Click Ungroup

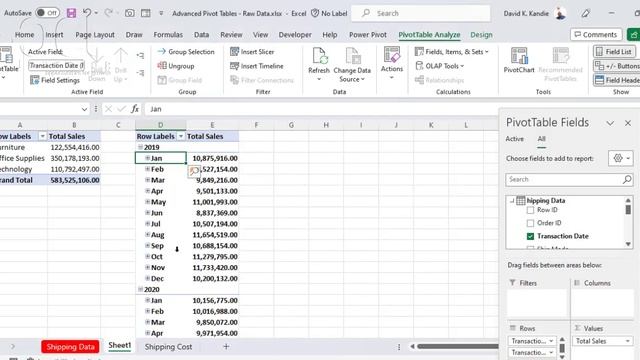coord(176,66)
